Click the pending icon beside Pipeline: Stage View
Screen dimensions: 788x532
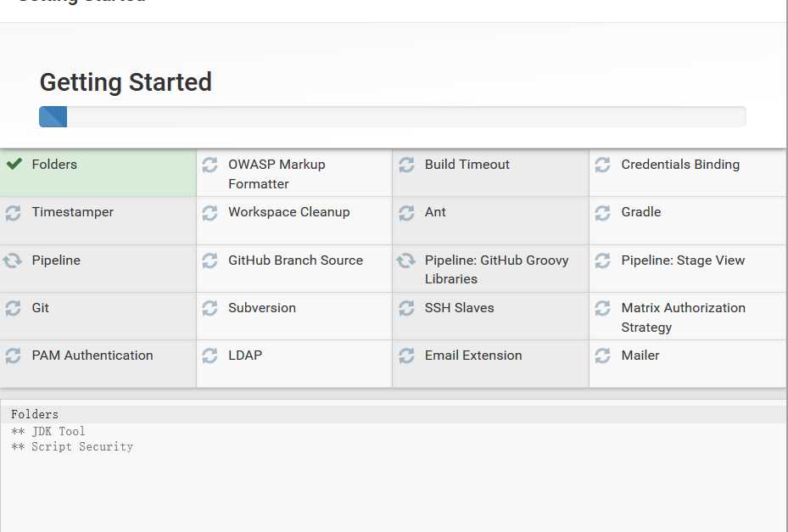coord(602,260)
